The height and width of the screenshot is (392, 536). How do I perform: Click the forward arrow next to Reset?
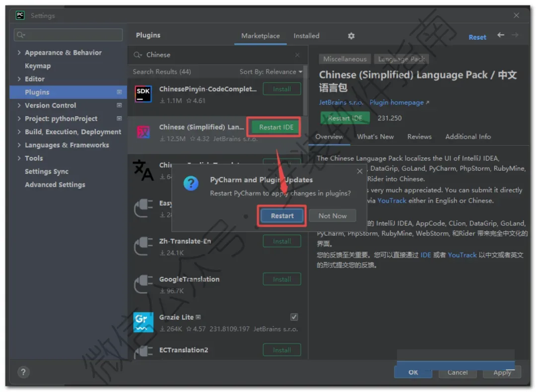click(x=515, y=35)
